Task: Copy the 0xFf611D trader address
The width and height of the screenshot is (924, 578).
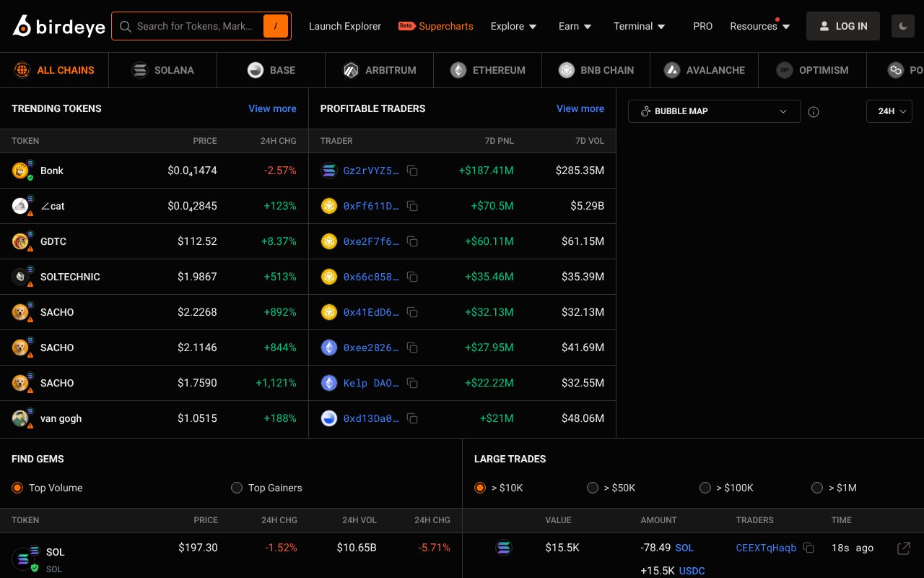Action: pos(412,206)
